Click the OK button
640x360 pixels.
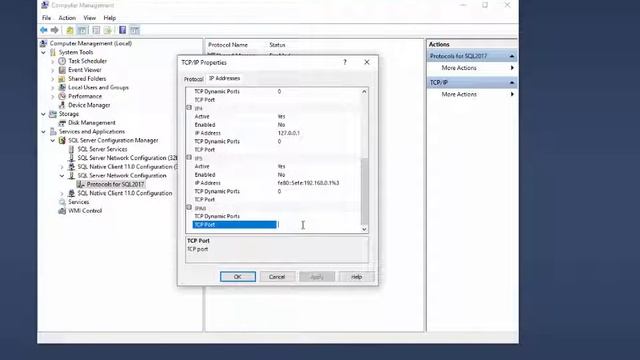click(x=238, y=277)
